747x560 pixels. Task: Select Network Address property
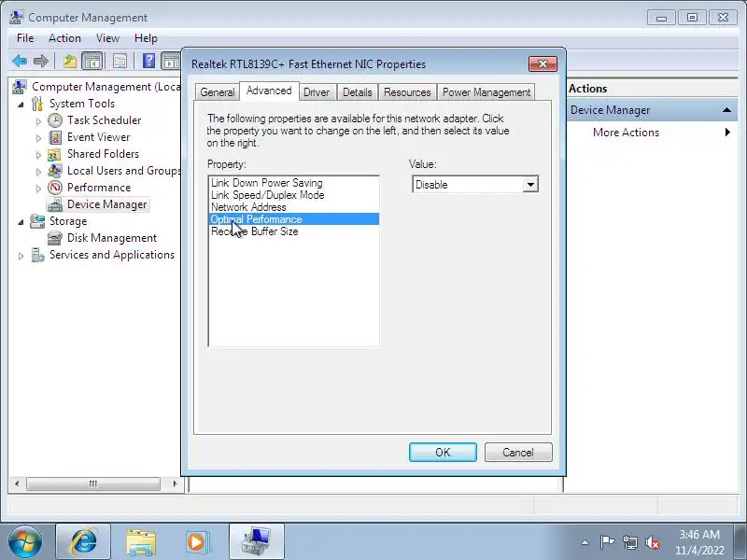pyautogui.click(x=293, y=207)
